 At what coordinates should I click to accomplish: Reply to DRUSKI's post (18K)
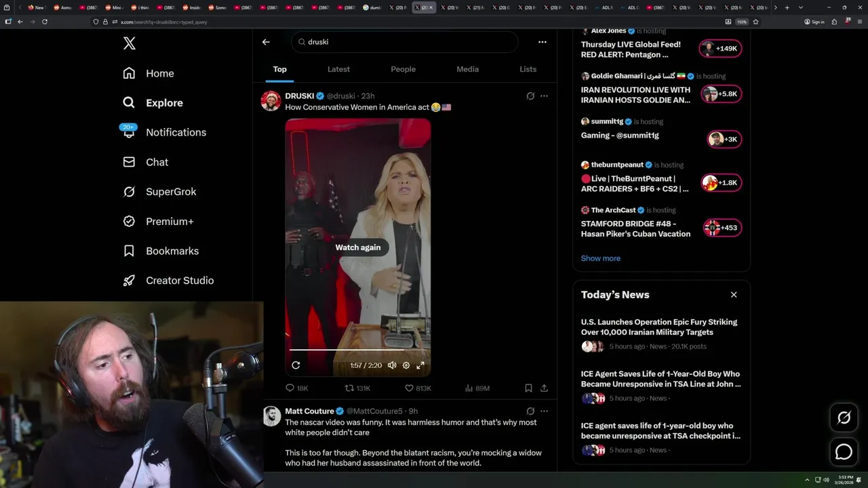[296, 388]
